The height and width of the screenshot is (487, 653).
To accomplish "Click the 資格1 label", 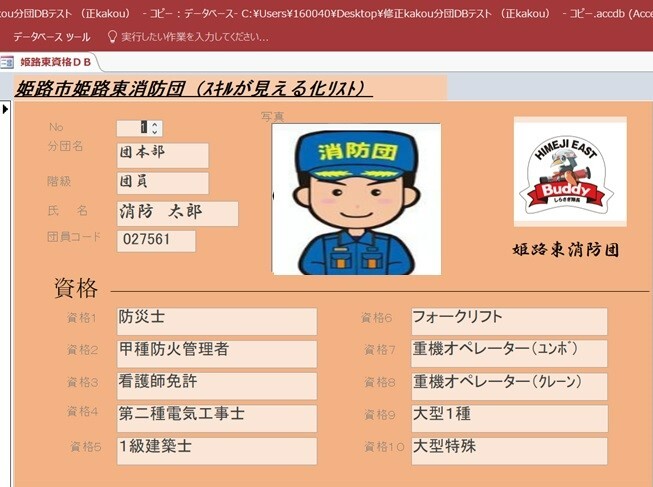I will [x=82, y=318].
